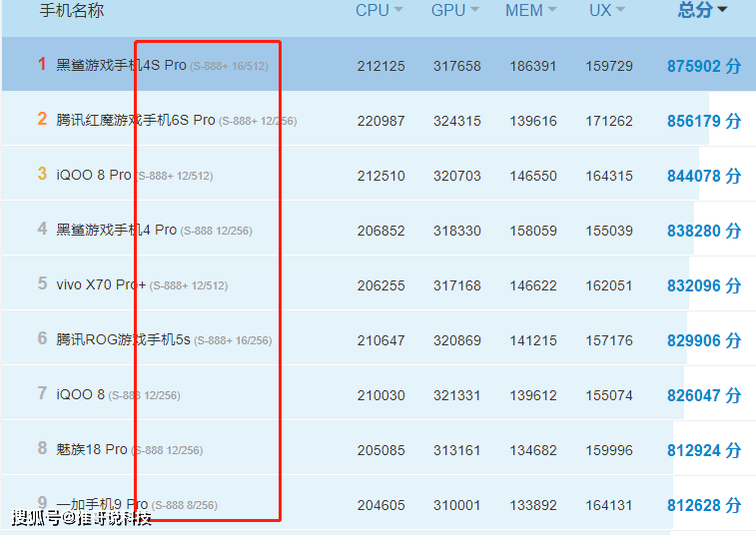Click MEM score 139616
Viewport: 756px width, 535px height.
[x=533, y=121]
